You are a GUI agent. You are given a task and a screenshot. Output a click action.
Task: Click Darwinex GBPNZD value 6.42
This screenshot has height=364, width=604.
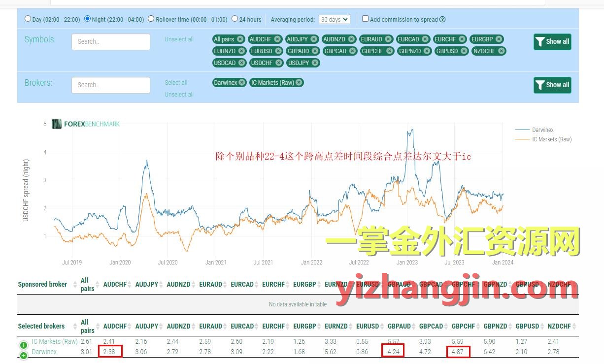(x=490, y=352)
